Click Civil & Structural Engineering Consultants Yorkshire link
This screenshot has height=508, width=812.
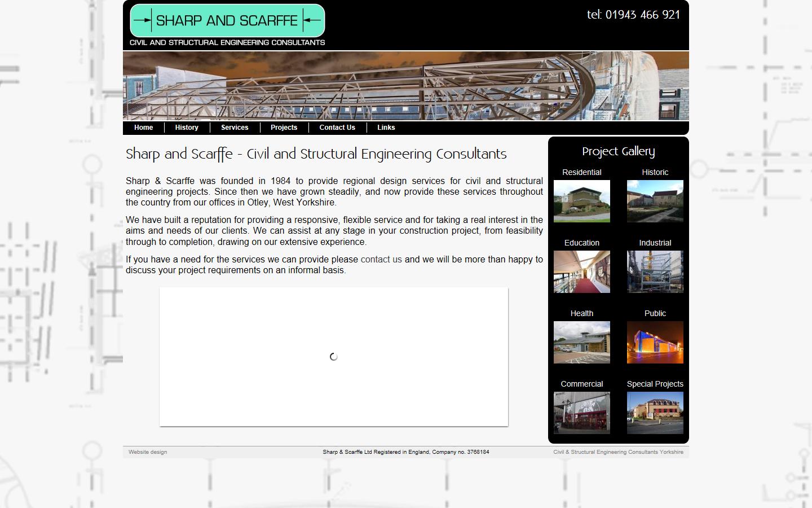coord(618,452)
